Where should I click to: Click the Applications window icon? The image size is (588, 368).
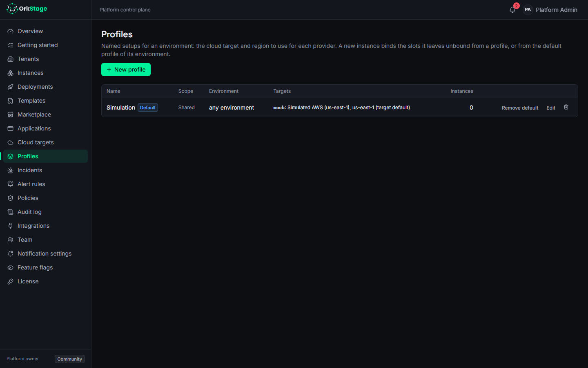click(x=11, y=128)
